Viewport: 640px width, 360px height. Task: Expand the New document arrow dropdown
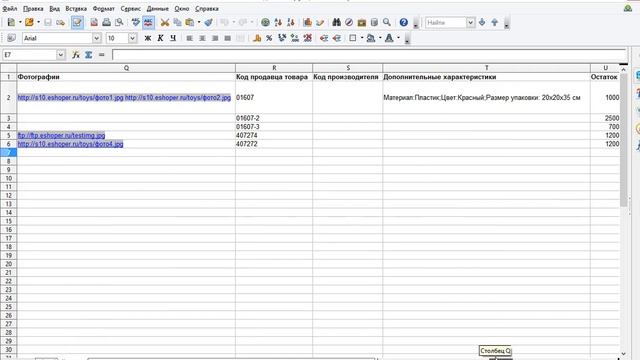[20, 22]
